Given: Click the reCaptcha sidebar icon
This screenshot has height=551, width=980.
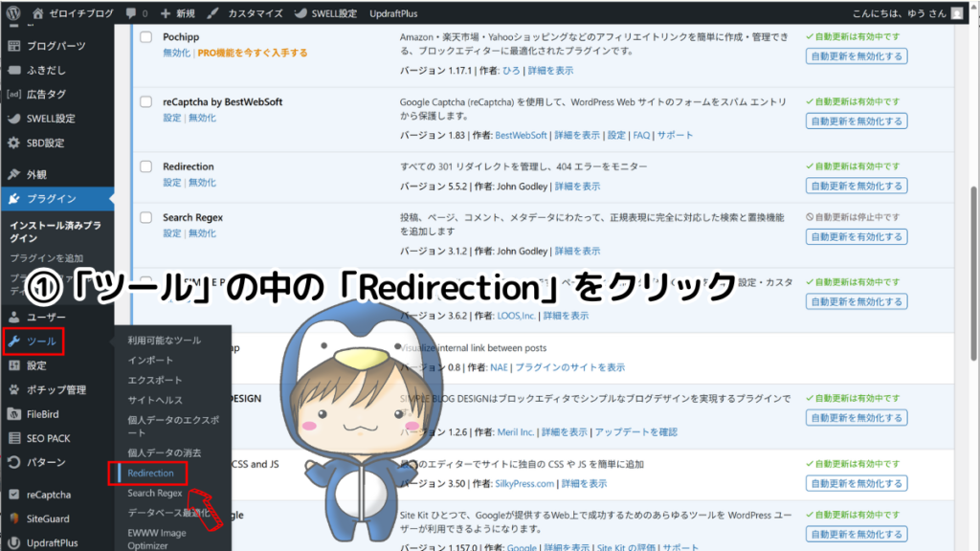Looking at the screenshot, I should pos(13,495).
